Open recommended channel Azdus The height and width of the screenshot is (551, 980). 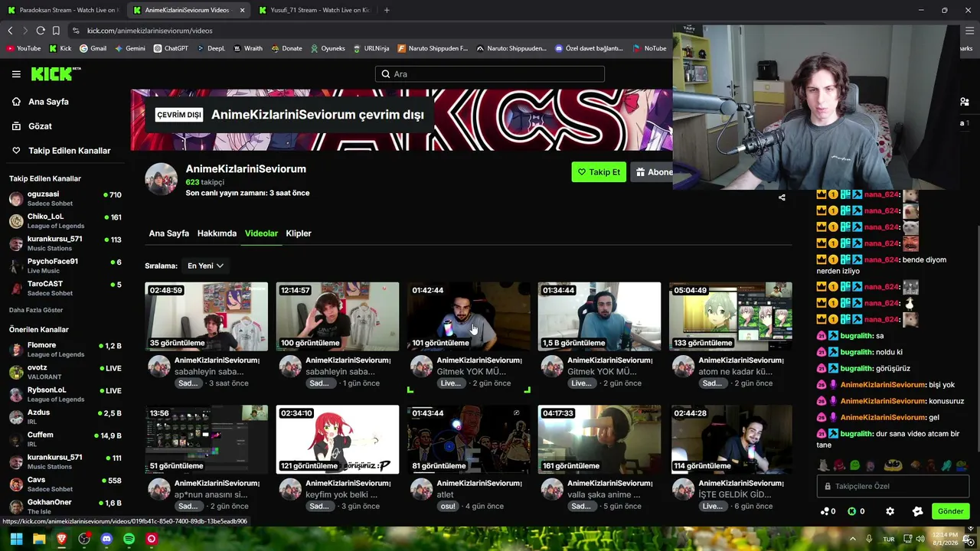pos(65,417)
